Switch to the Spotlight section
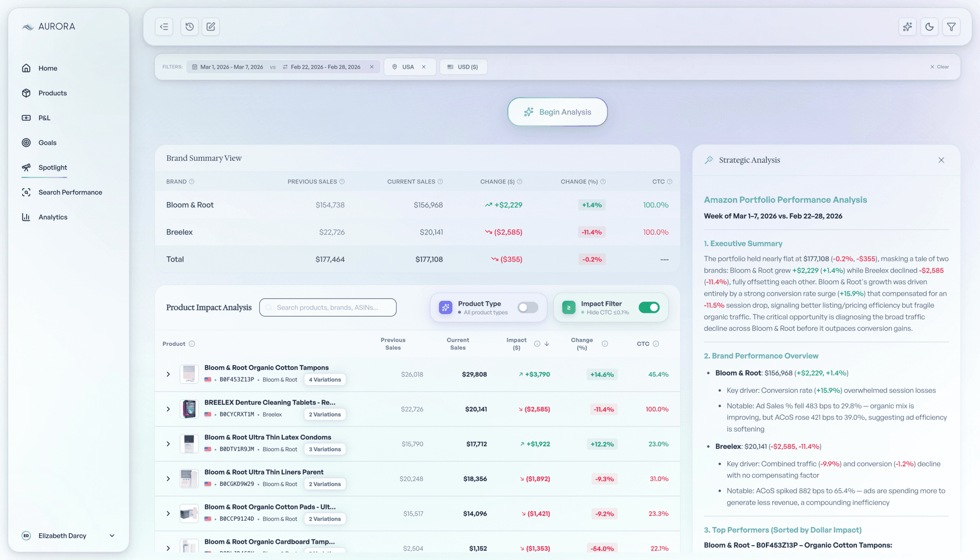Image resolution: width=980 pixels, height=560 pixels. coord(52,167)
